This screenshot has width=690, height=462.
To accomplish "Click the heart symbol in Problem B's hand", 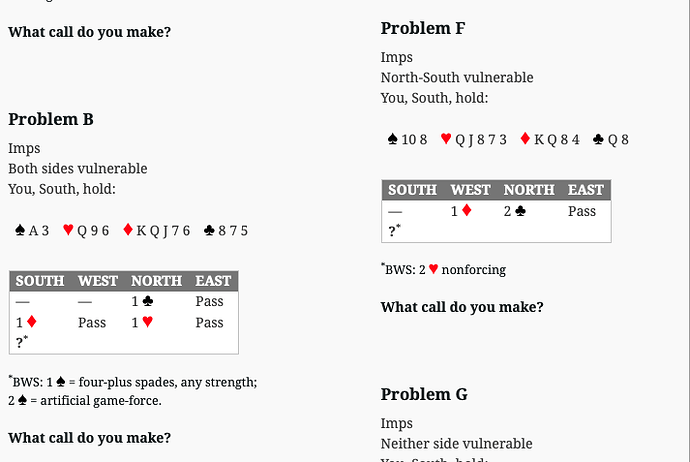I will pos(68,231).
